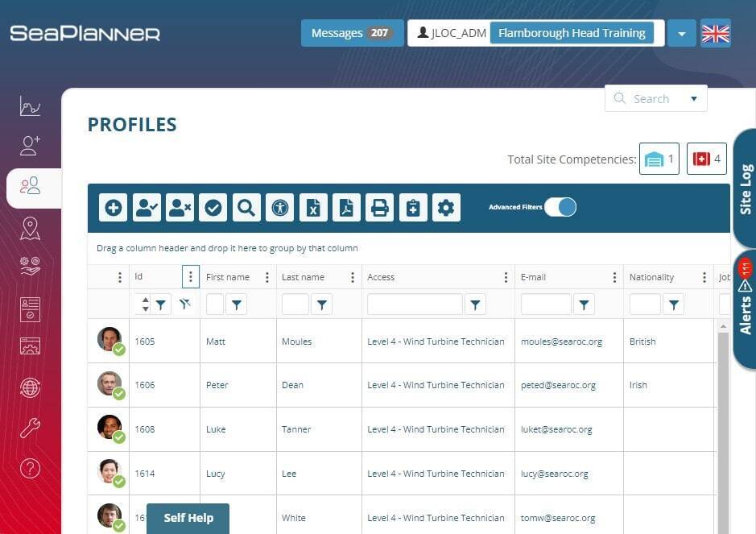Viewport: 756px width, 534px height.
Task: Toggle the Id column filter button
Action: click(161, 304)
